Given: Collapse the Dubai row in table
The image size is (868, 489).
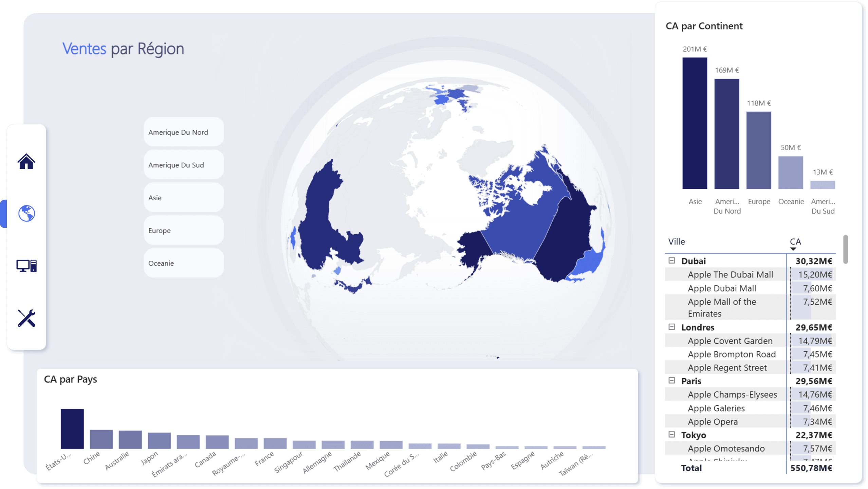Looking at the screenshot, I should coord(671,261).
